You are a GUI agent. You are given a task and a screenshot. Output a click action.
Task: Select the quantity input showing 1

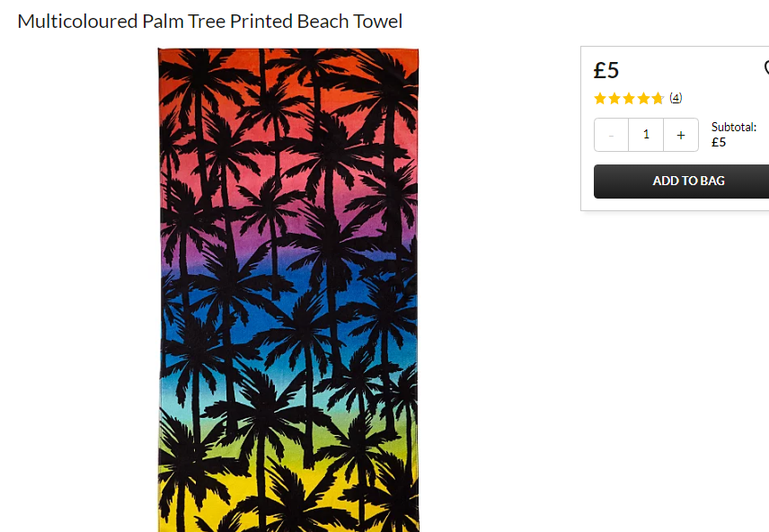[646, 135]
